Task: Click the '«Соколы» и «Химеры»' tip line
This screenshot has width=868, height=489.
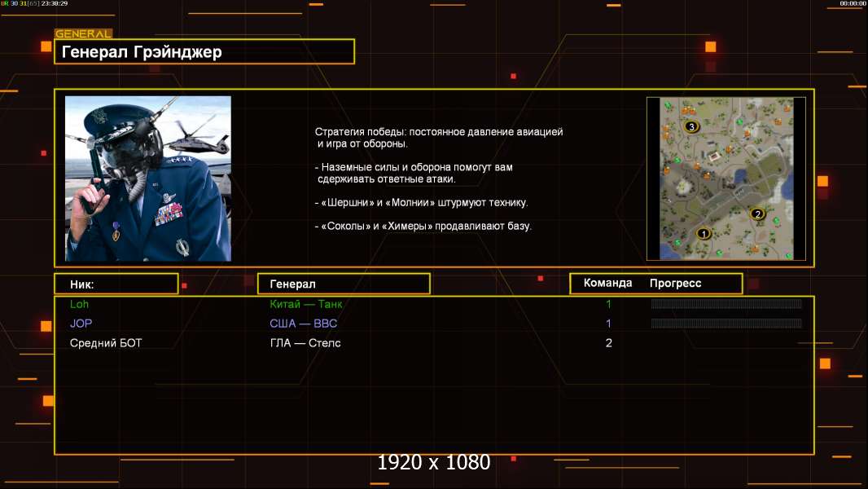Action: click(x=423, y=226)
